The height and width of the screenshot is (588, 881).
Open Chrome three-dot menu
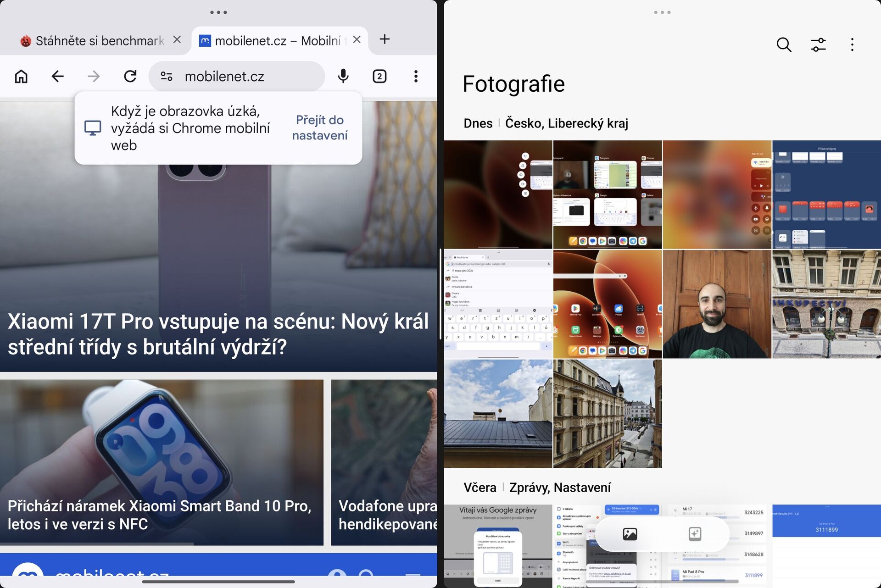(416, 76)
